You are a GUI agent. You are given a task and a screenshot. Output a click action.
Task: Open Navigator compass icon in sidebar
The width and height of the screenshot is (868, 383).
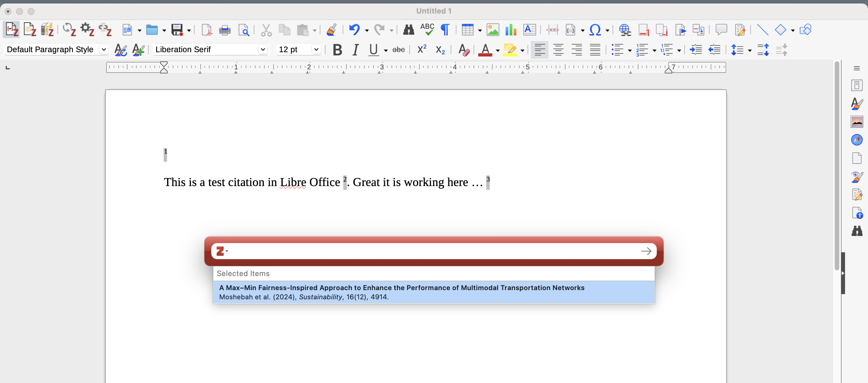coord(857,140)
